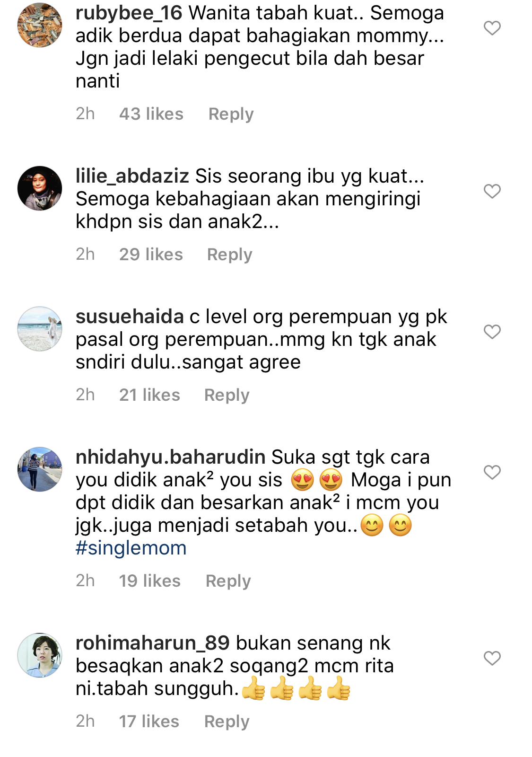
Task: Tap heart next to nhidahyu.baharudin's comment
Action: tap(492, 472)
